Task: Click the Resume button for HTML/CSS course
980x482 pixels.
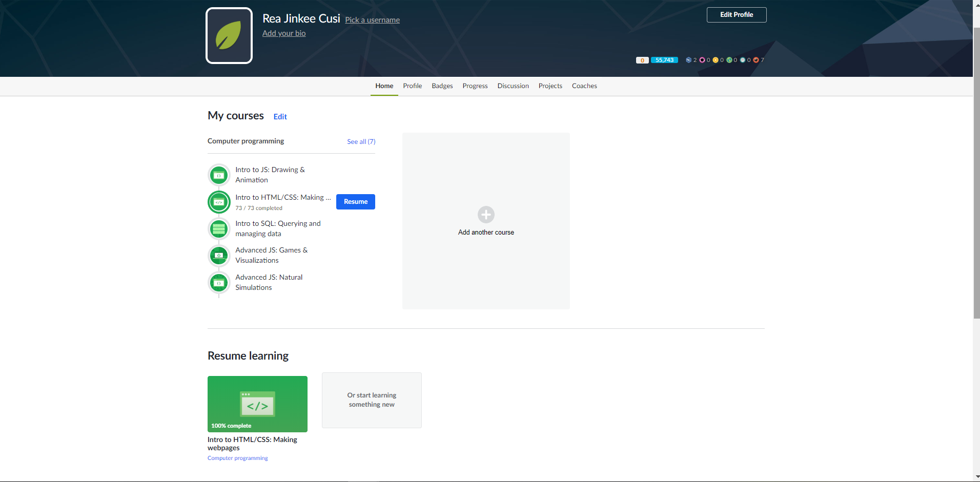Action: [x=356, y=202]
